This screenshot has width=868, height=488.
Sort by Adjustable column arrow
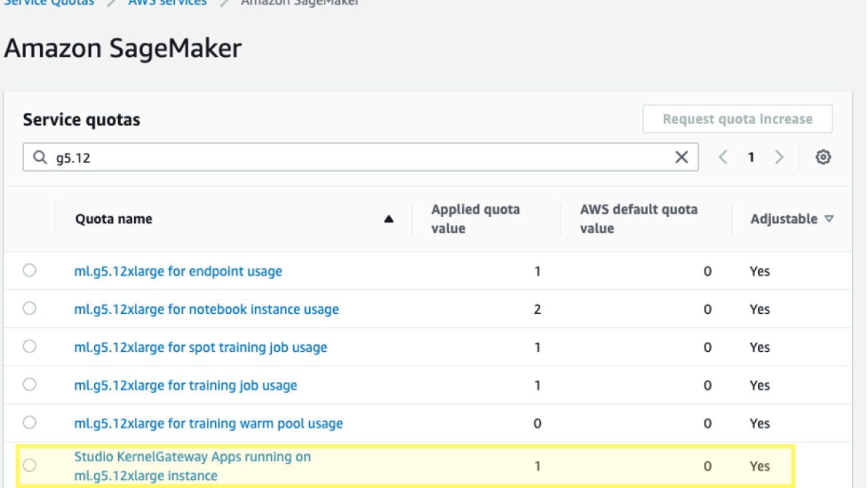[829, 218]
